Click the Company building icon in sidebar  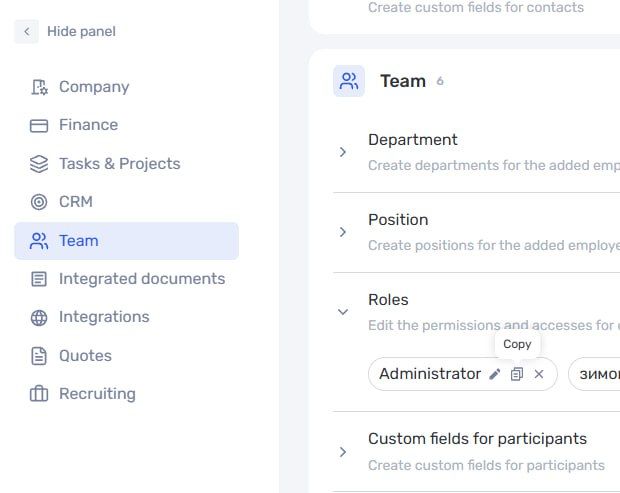[x=39, y=87]
